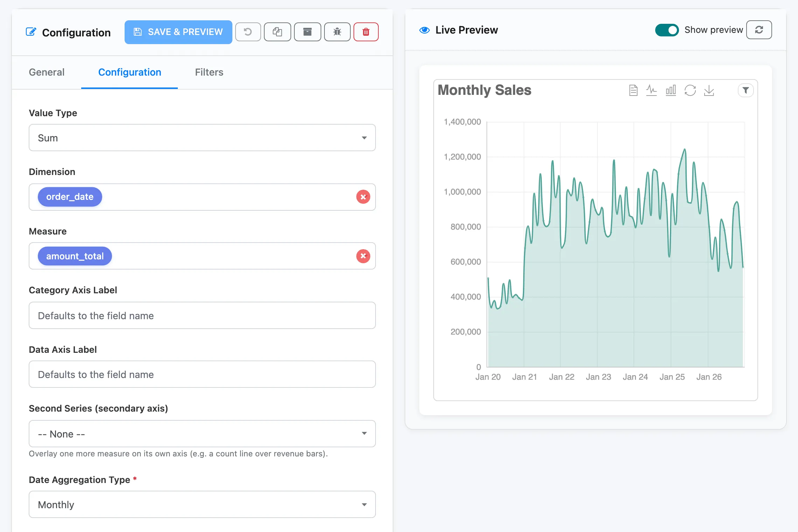798x532 pixels.
Task: Click the archive box icon button
Action: tap(307, 32)
